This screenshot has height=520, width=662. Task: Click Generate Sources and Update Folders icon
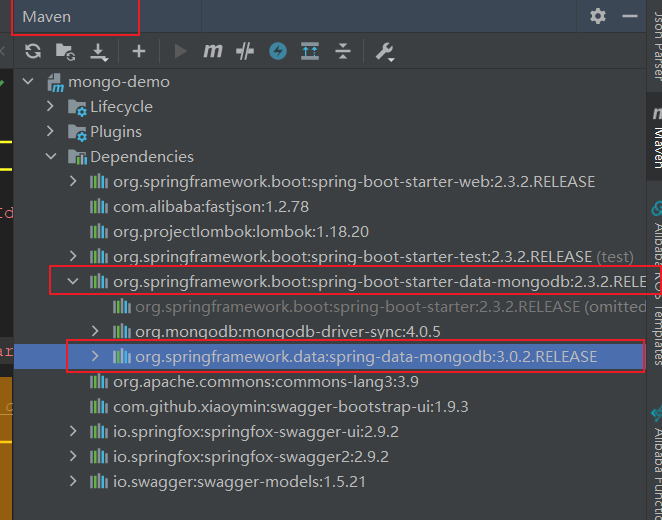click(65, 51)
